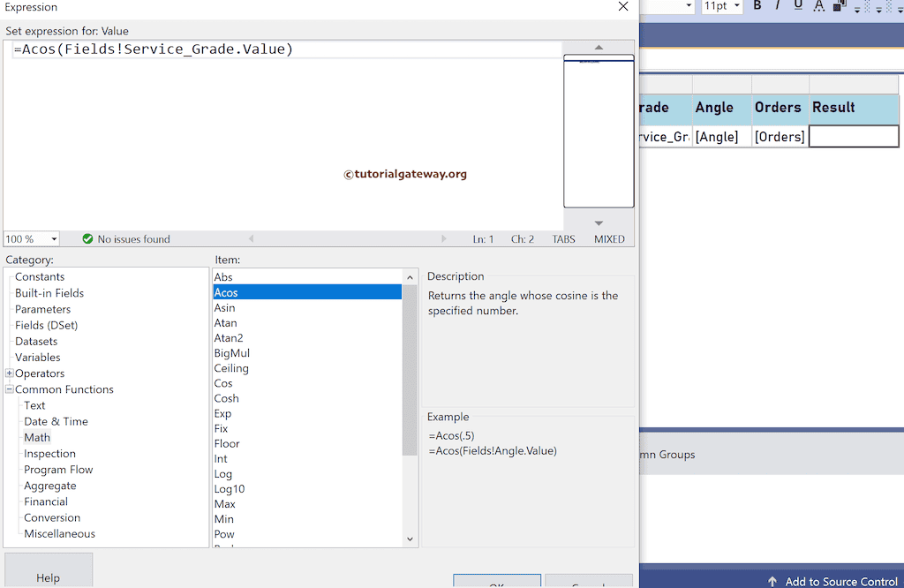Click Add to Source Control in status bar
The width and height of the screenshot is (904, 588).
point(833,581)
